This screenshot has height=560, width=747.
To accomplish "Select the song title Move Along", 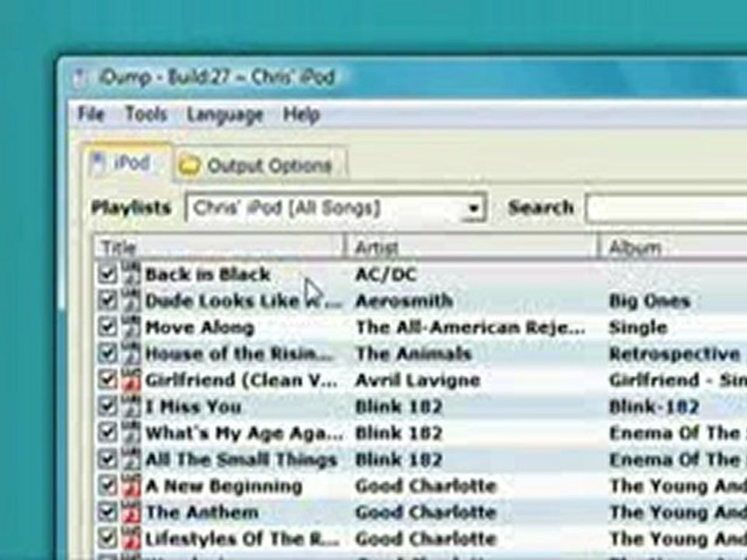I will [x=200, y=327].
